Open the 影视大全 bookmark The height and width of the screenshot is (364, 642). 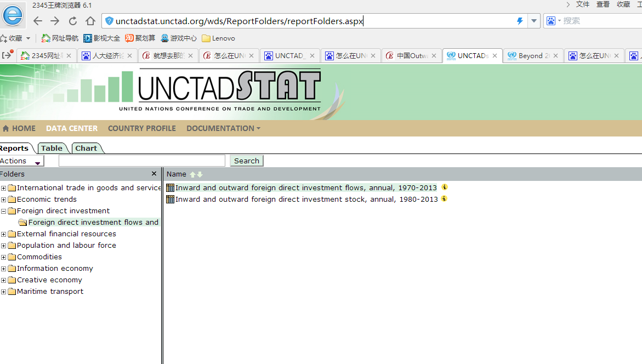(101, 38)
